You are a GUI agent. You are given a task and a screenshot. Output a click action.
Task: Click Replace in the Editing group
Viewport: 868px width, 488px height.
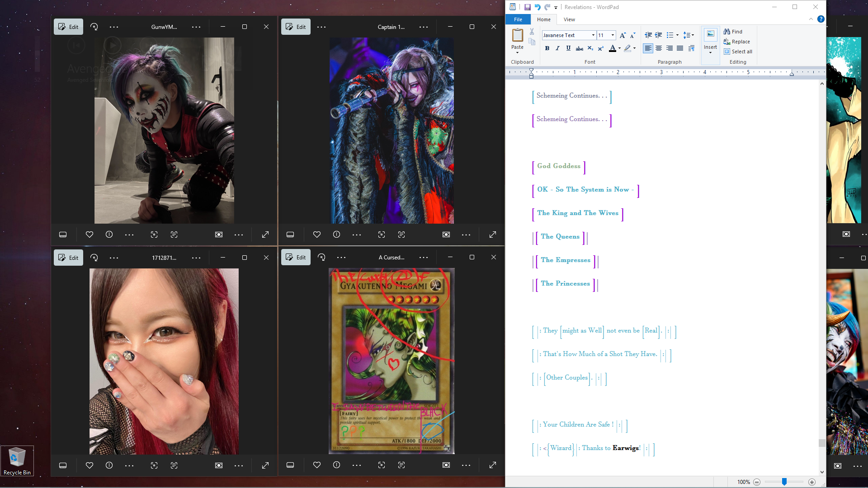[736, 42]
